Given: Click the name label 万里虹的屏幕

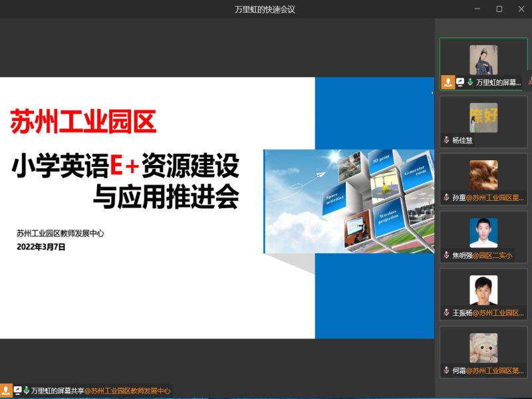Looking at the screenshot, I should pyautogui.click(x=498, y=82).
